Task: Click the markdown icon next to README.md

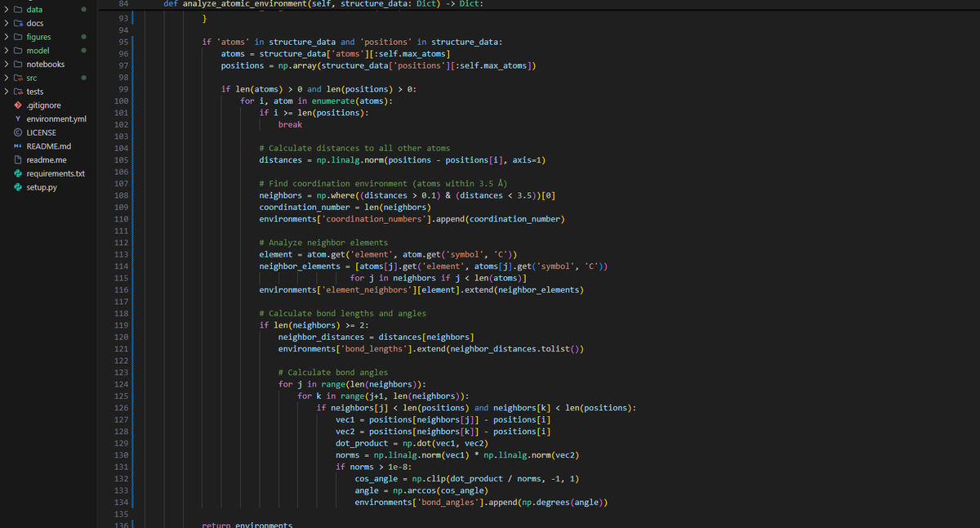Action: (18, 145)
